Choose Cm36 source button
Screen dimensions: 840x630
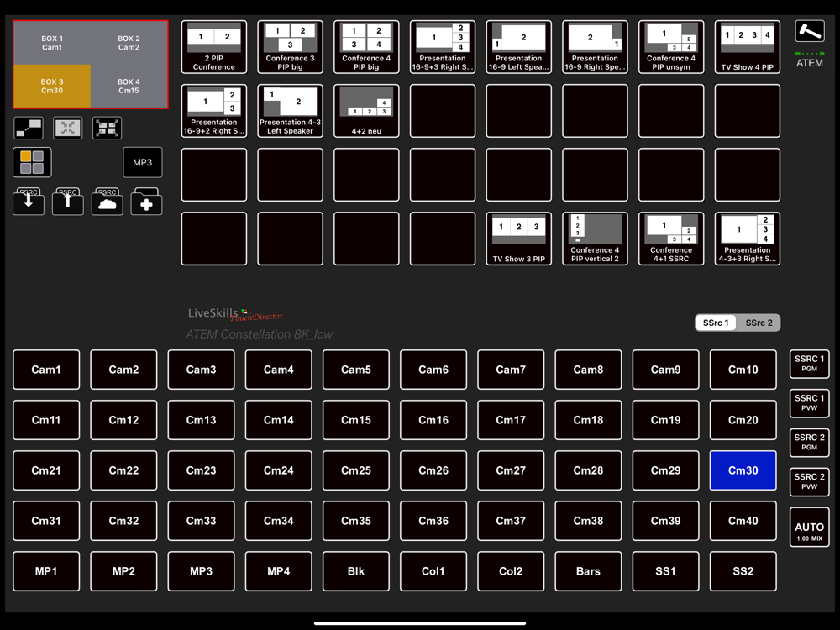click(x=433, y=521)
